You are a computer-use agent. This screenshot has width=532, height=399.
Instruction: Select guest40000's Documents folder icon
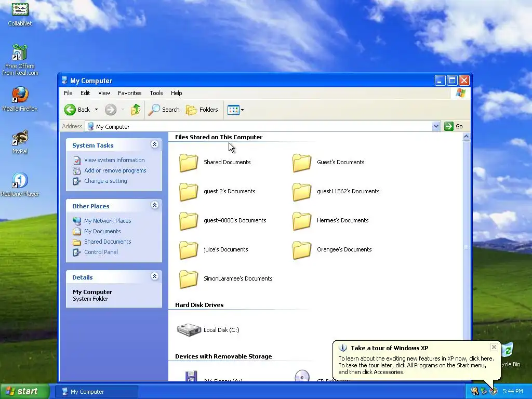[x=188, y=221]
